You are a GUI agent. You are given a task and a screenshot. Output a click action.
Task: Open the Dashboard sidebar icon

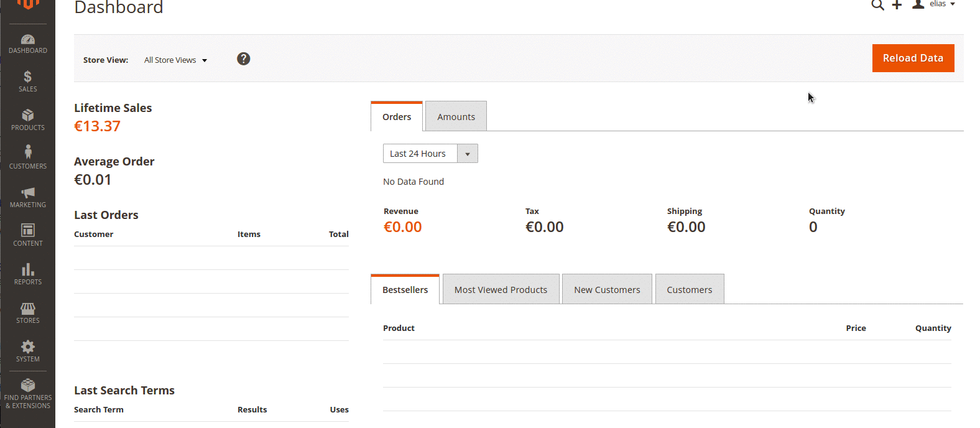[x=28, y=40]
